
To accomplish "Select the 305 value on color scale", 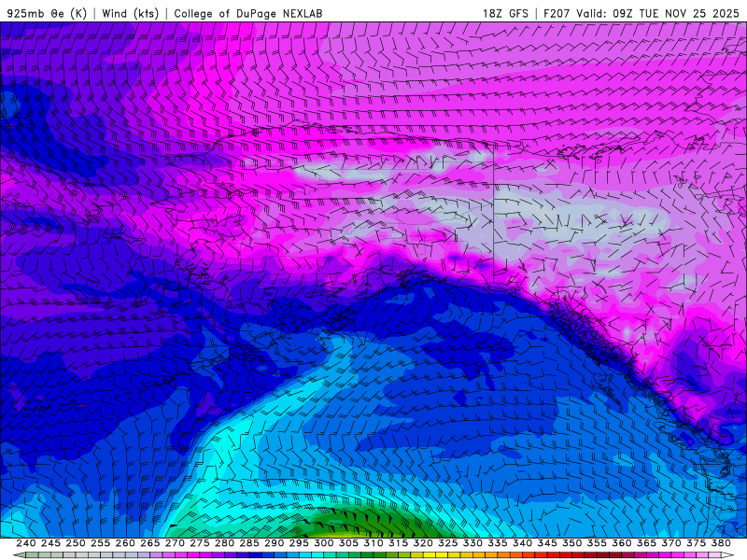I will click(348, 543).
